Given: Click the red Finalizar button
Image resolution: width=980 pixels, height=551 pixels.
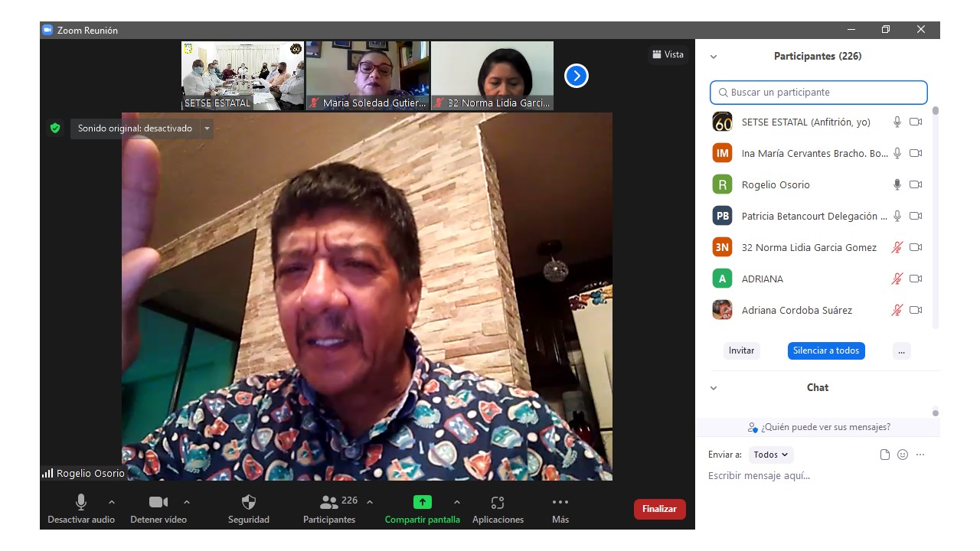Looking at the screenshot, I should pos(659,509).
